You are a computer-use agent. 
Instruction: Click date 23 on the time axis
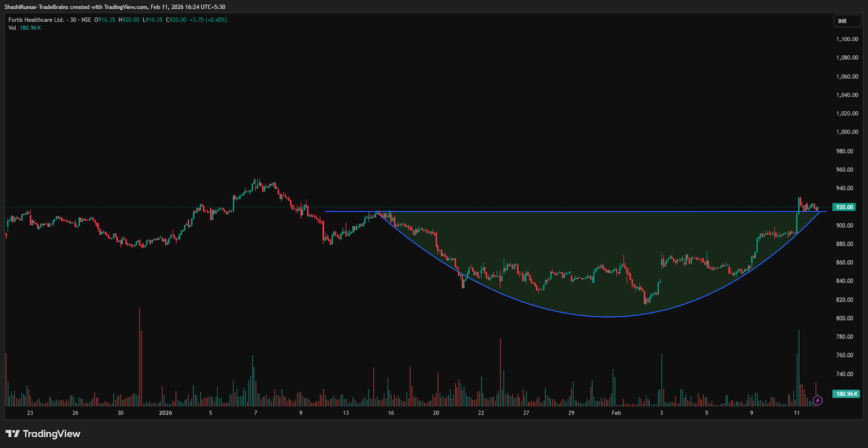[30, 413]
